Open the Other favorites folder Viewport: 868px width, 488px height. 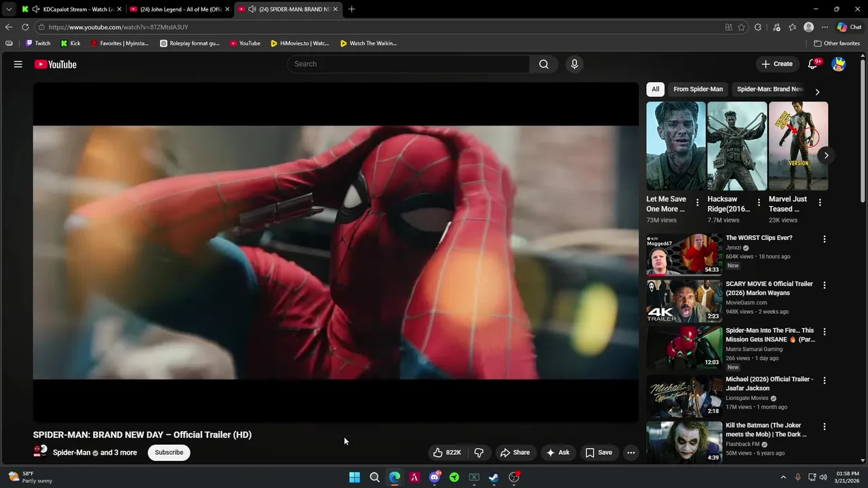tap(837, 43)
